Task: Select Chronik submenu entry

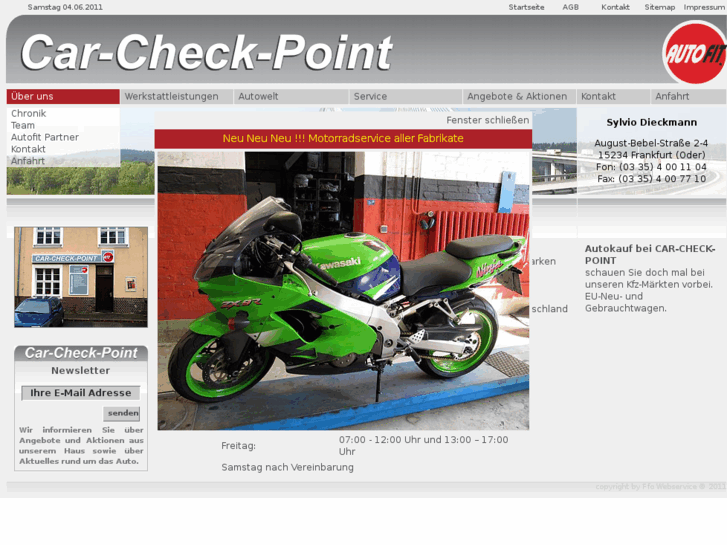Action: coord(29,113)
